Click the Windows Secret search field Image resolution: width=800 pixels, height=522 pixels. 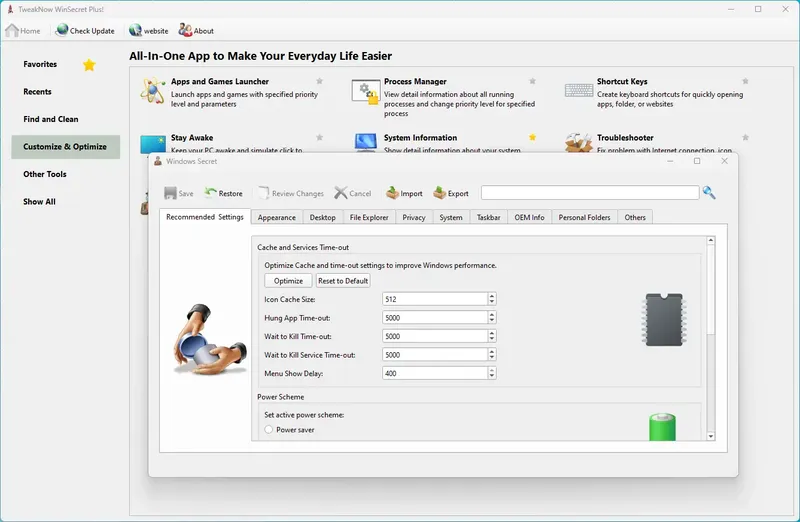coord(590,192)
